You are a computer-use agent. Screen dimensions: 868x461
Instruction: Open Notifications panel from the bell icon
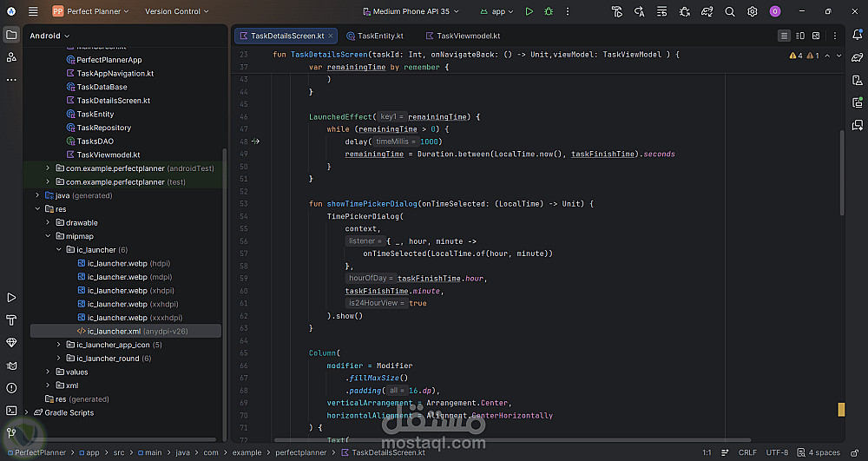[x=856, y=36]
